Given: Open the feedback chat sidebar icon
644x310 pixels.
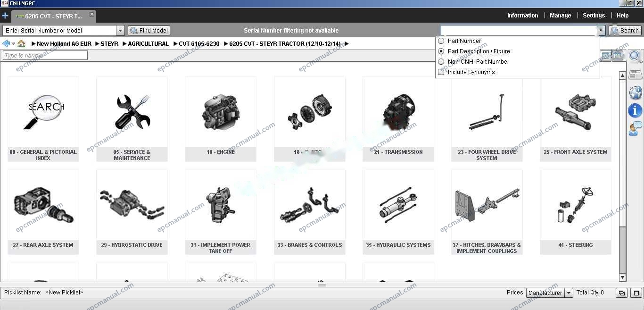Looking at the screenshot, I should click(636, 128).
